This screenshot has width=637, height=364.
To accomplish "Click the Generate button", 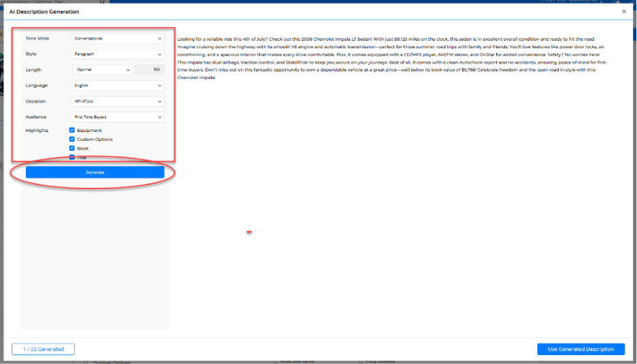I will tap(95, 172).
